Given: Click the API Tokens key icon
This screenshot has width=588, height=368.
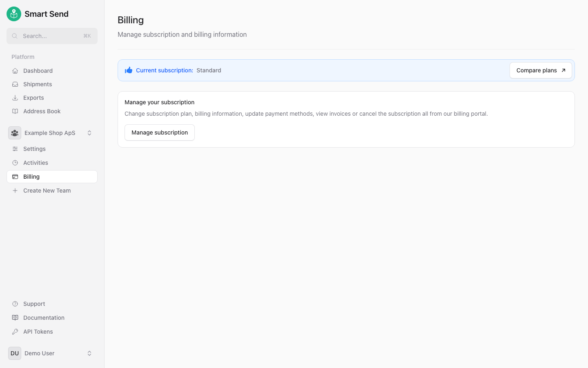Looking at the screenshot, I should tap(15, 331).
